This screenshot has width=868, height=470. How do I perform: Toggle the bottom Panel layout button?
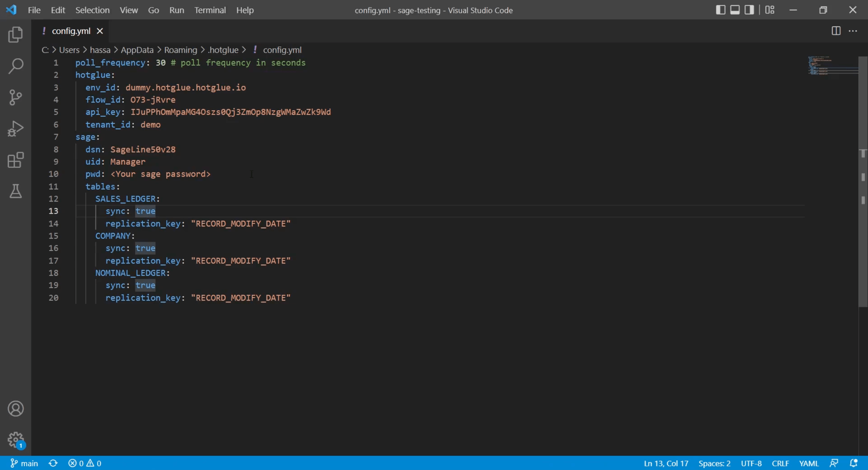[735, 10]
